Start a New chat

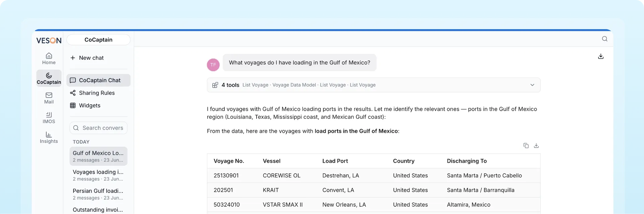87,58
